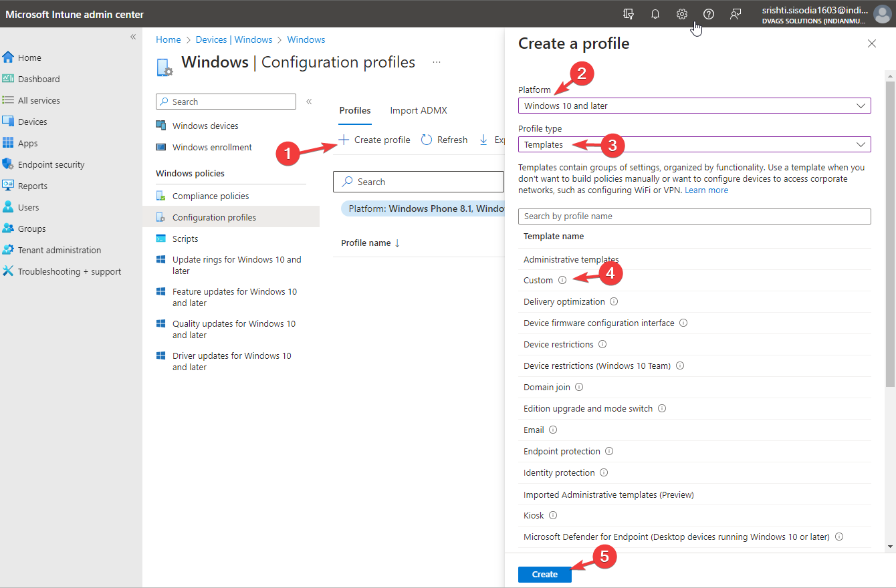Open the Platform dropdown
The width and height of the screenshot is (896, 588).
[x=694, y=106]
